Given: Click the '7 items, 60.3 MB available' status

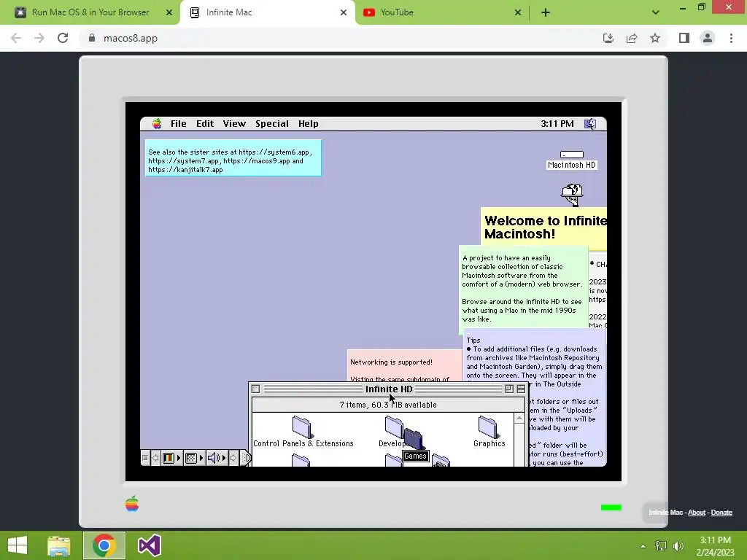Looking at the screenshot, I should 388,405.
